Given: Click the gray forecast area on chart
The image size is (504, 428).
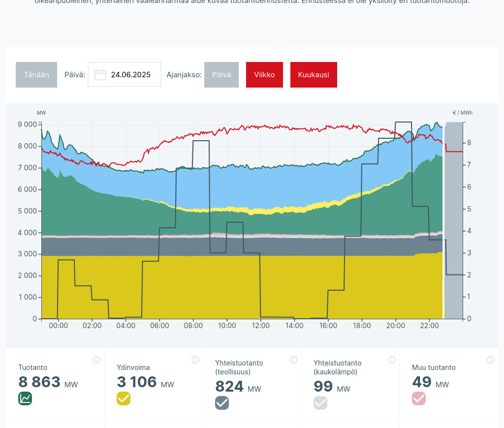Looking at the screenshot, I should click(454, 221).
